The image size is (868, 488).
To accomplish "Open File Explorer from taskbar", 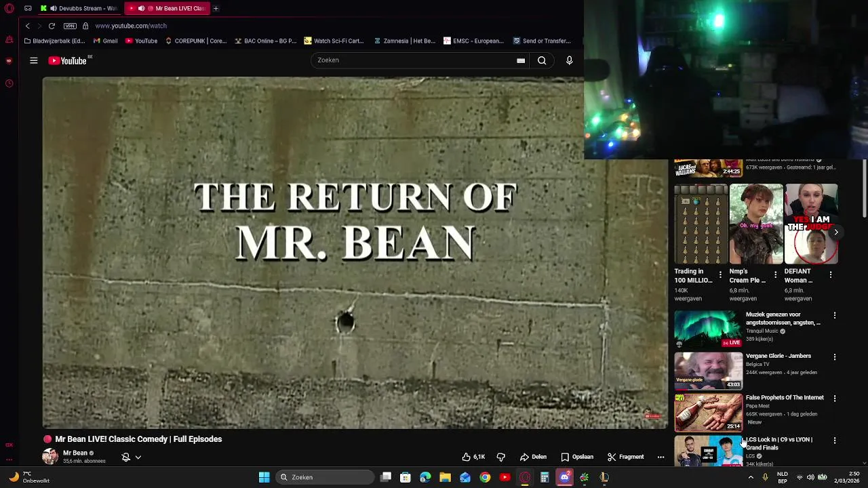I will coord(445,477).
